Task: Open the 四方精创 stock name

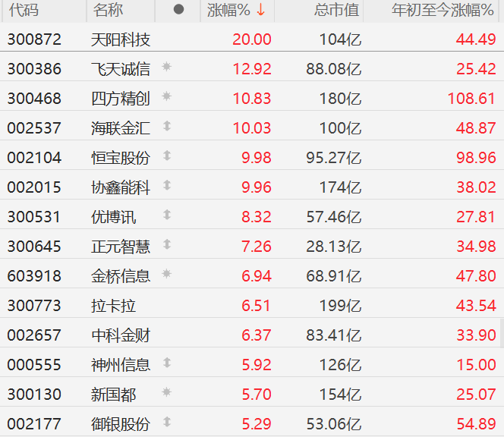Action: (x=121, y=99)
